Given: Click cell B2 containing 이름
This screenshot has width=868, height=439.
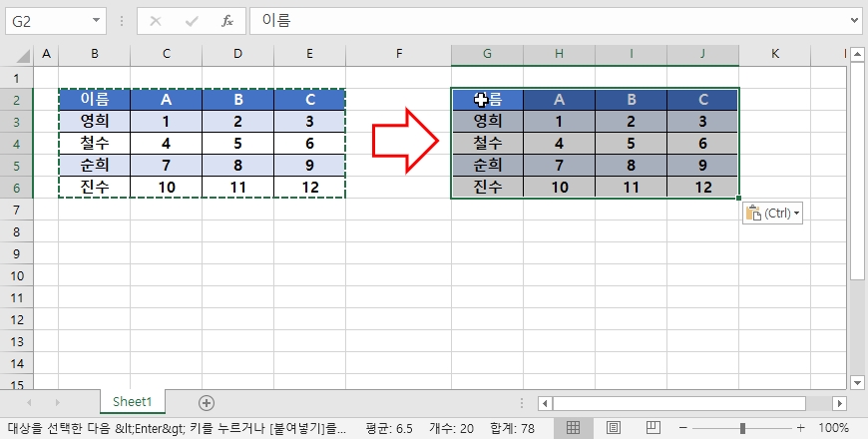Looking at the screenshot, I should [x=95, y=100].
